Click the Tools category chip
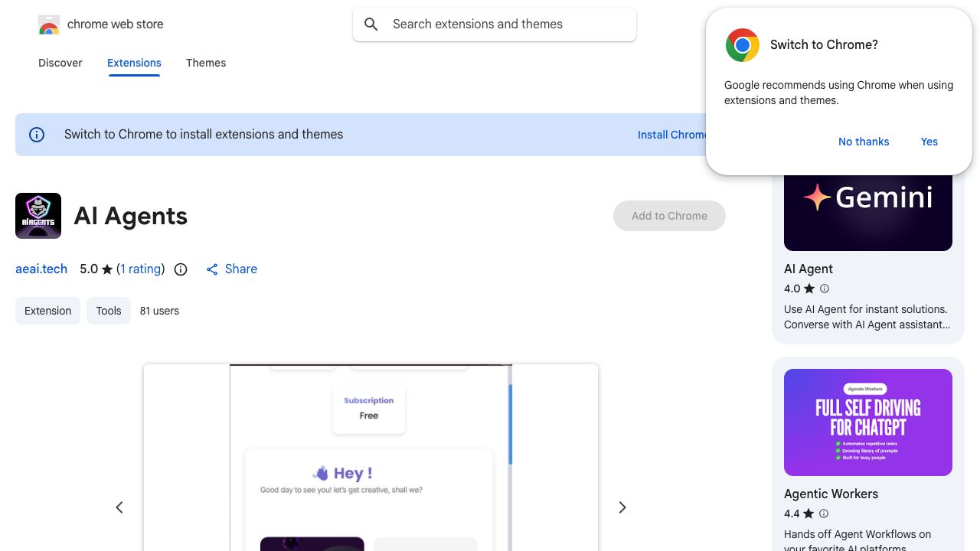980x551 pixels. click(x=109, y=311)
